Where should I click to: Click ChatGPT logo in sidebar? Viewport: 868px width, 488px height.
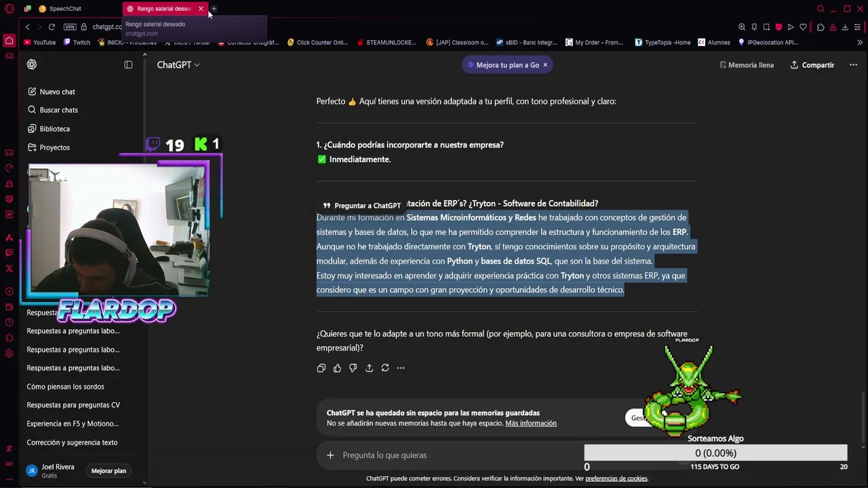[32, 64]
